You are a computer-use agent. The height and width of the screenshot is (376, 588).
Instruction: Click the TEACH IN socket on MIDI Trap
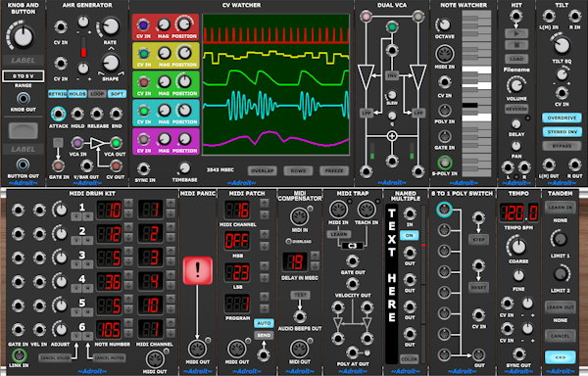(x=367, y=210)
